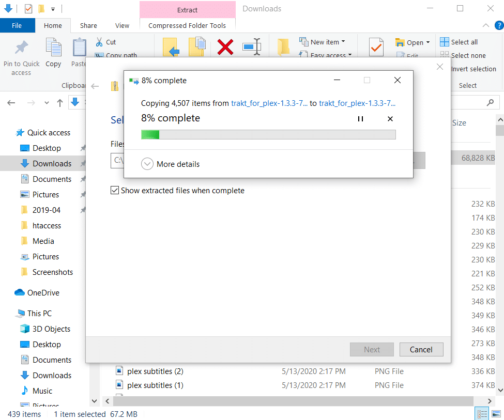Click the back arrow in the Extract wizard
The image size is (504, 420).
[x=95, y=86]
